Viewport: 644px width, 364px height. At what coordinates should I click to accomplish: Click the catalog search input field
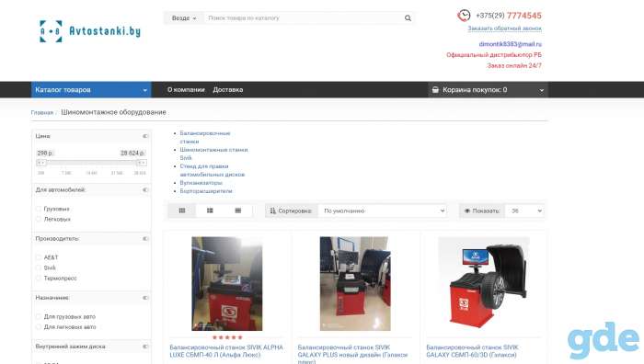click(x=304, y=18)
